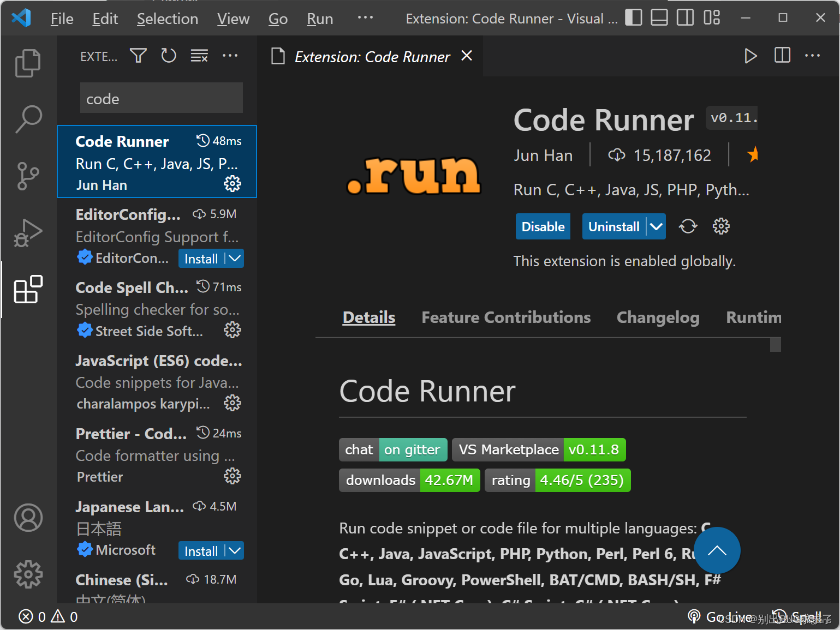This screenshot has width=840, height=630.
Task: Click the filter extensions funnel icon
Action: (x=138, y=56)
